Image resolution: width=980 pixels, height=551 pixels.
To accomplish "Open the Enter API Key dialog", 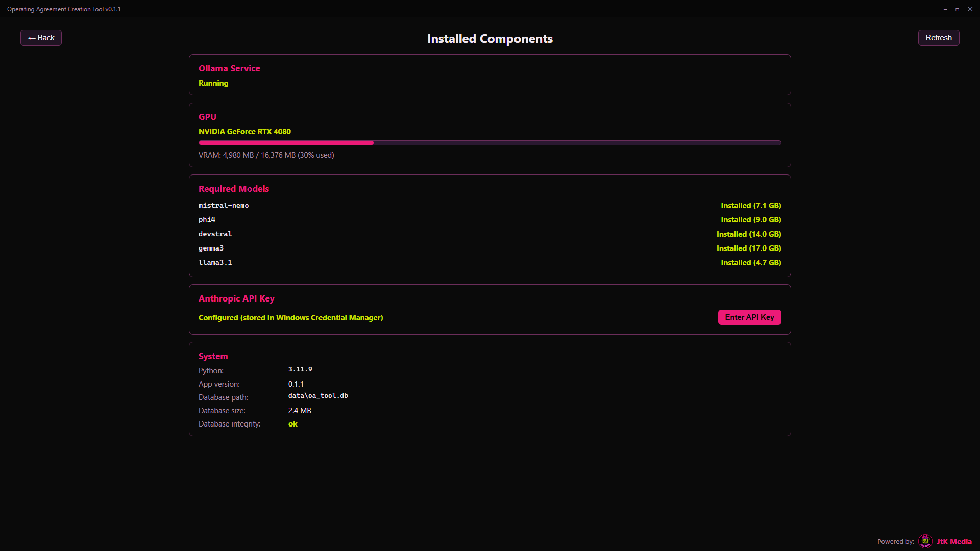I will (749, 317).
